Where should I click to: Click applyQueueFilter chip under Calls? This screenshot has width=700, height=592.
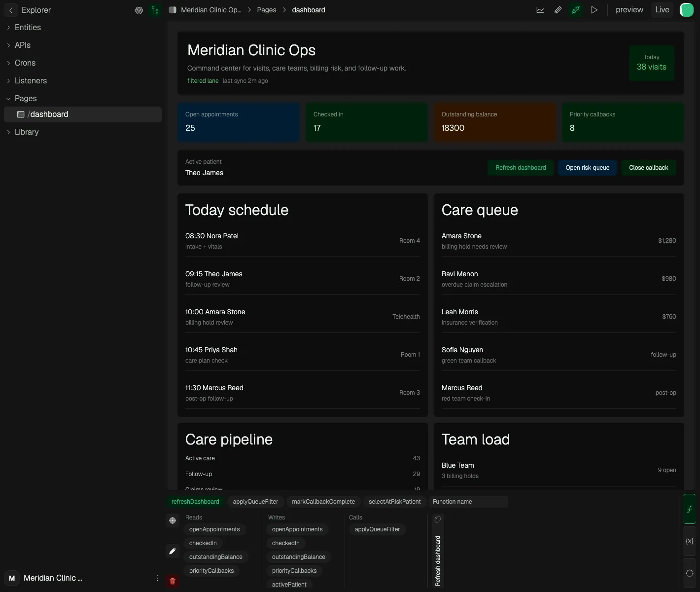point(377,529)
